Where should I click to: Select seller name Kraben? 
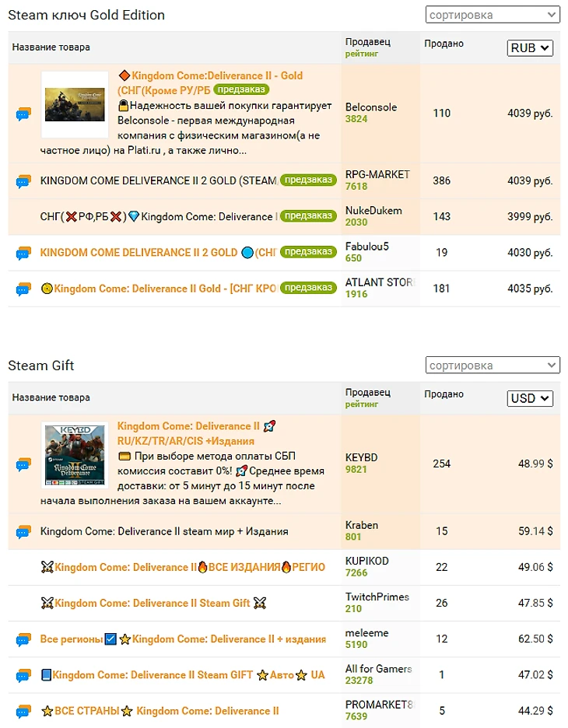pos(362,525)
